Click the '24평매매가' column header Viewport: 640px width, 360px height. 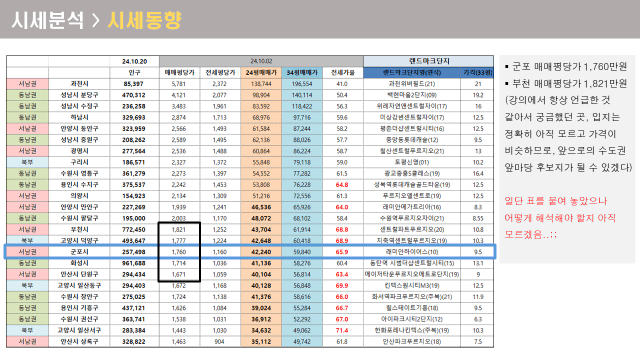tap(261, 73)
